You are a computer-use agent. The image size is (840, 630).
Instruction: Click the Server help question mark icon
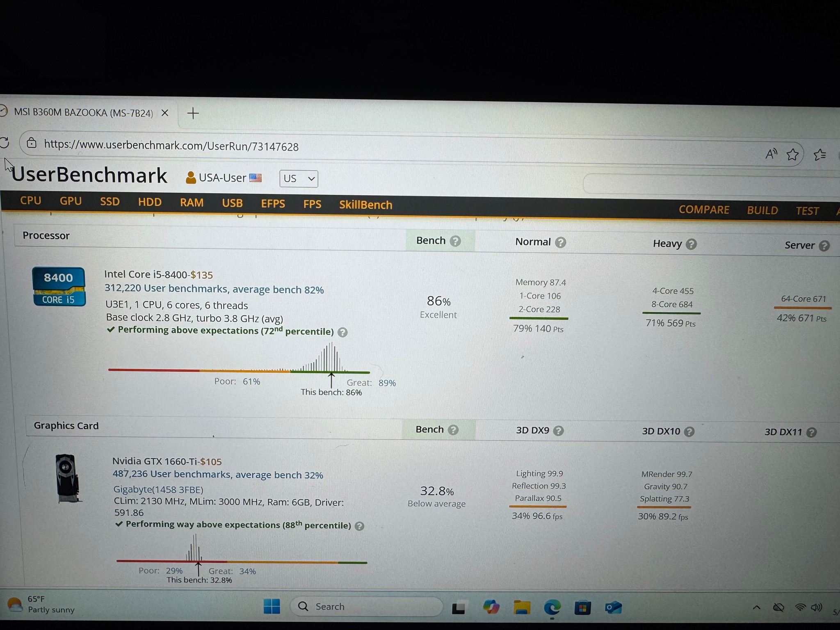click(x=824, y=246)
